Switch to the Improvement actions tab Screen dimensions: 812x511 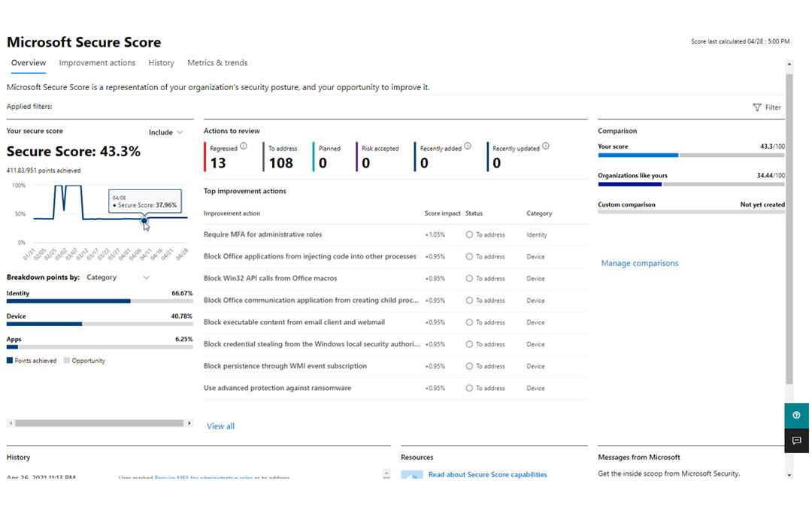coord(97,62)
